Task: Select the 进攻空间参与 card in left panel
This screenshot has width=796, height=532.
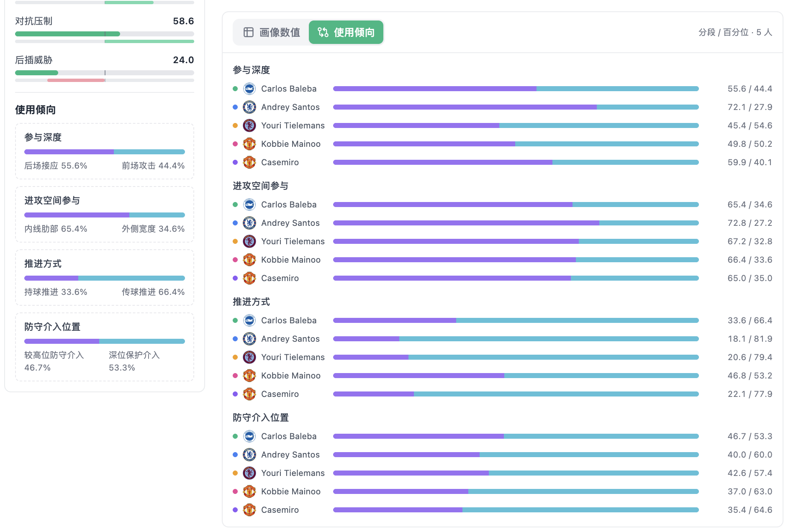Action: [105, 215]
